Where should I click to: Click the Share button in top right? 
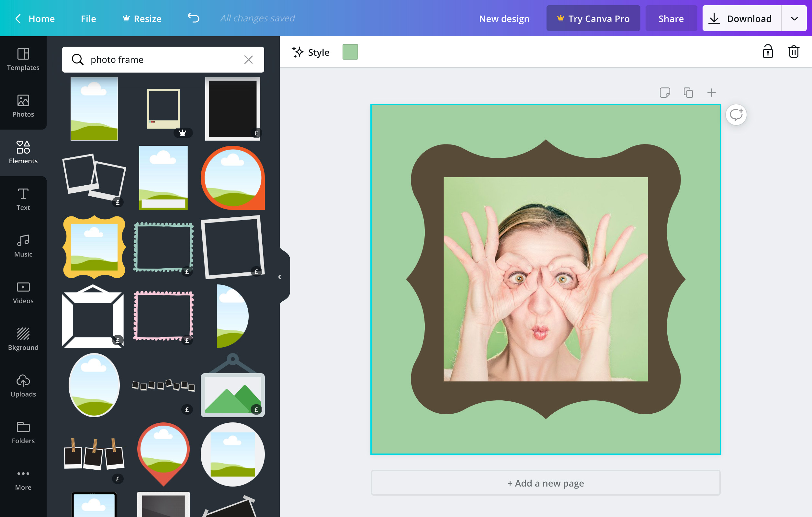pyautogui.click(x=671, y=18)
